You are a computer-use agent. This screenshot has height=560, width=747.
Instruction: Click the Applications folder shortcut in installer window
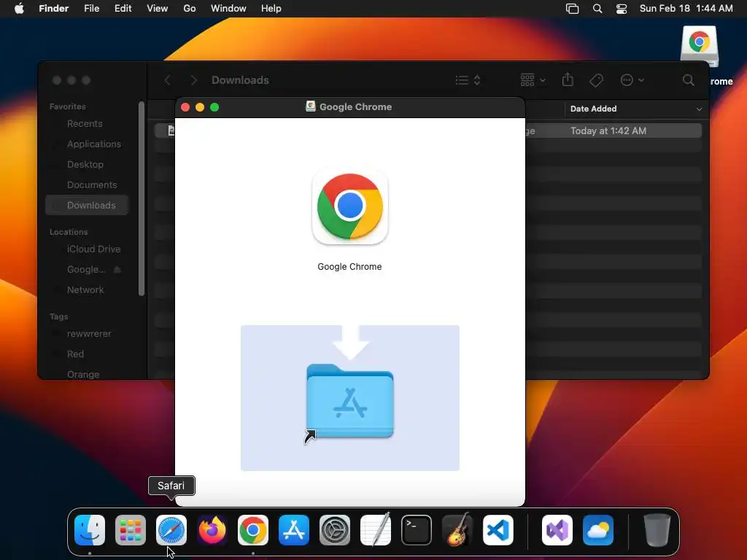point(350,402)
